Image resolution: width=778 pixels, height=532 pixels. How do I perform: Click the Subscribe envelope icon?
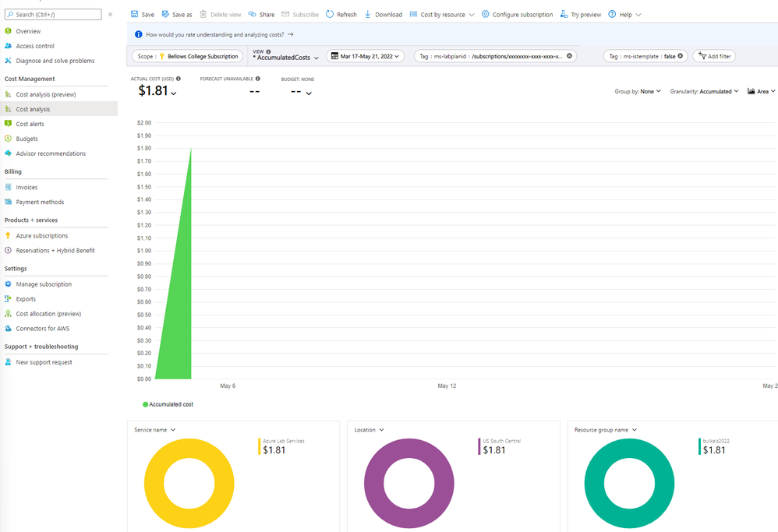(x=285, y=14)
